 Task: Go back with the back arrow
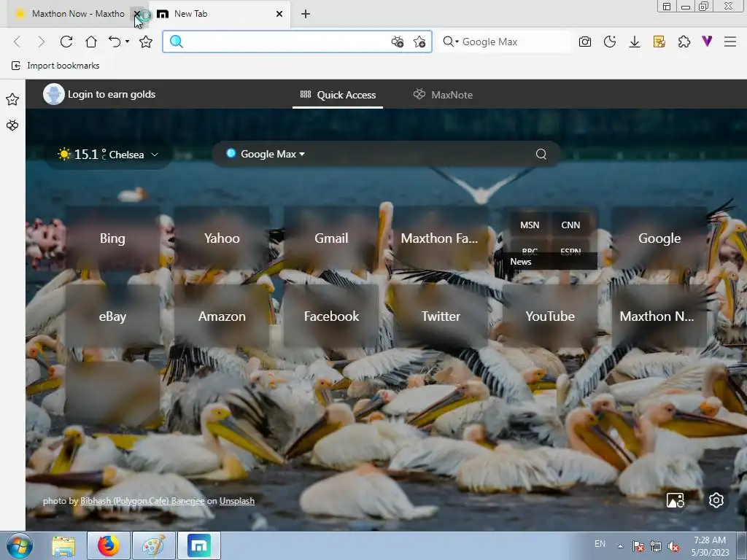pos(18,42)
